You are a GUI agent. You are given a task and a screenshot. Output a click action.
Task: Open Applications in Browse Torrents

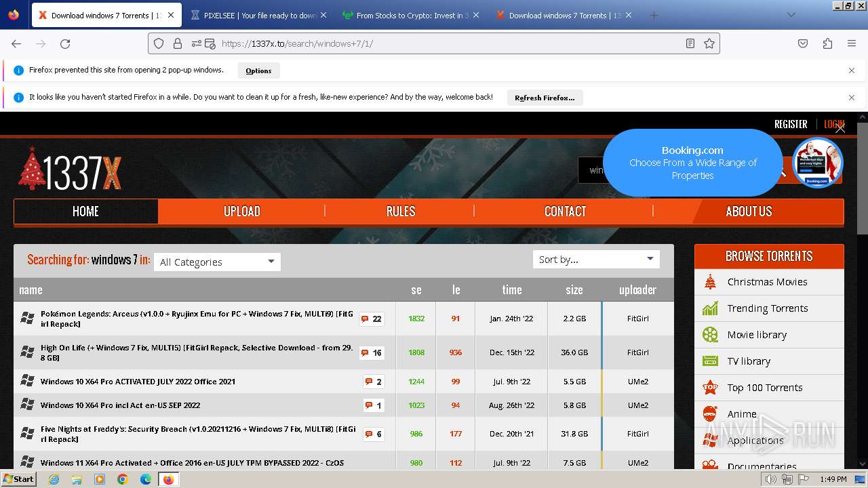coord(755,441)
